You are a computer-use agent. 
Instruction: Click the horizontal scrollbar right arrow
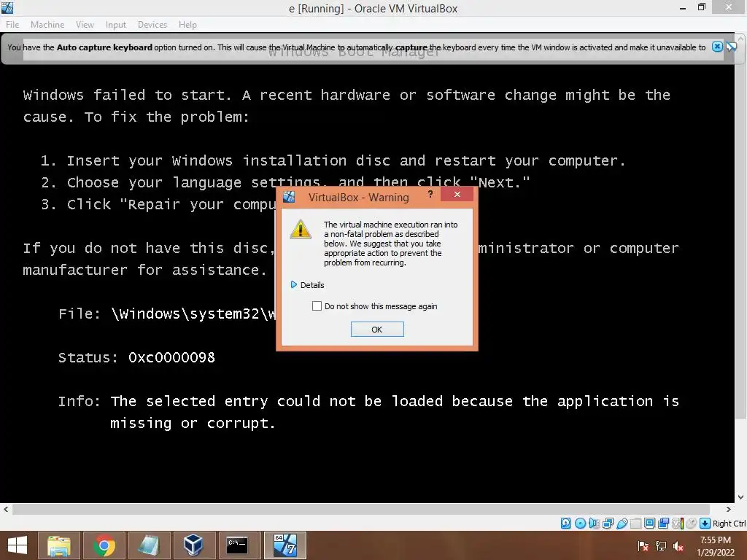[x=729, y=510]
